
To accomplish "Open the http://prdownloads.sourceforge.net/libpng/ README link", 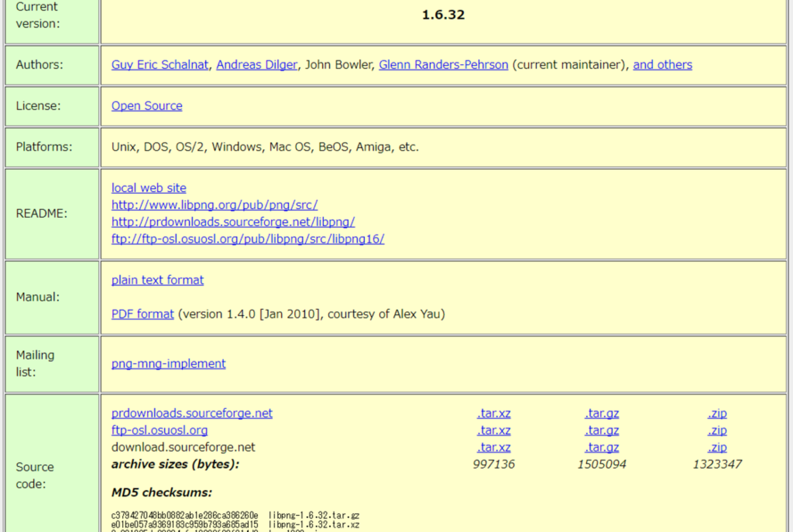I will (x=233, y=222).
